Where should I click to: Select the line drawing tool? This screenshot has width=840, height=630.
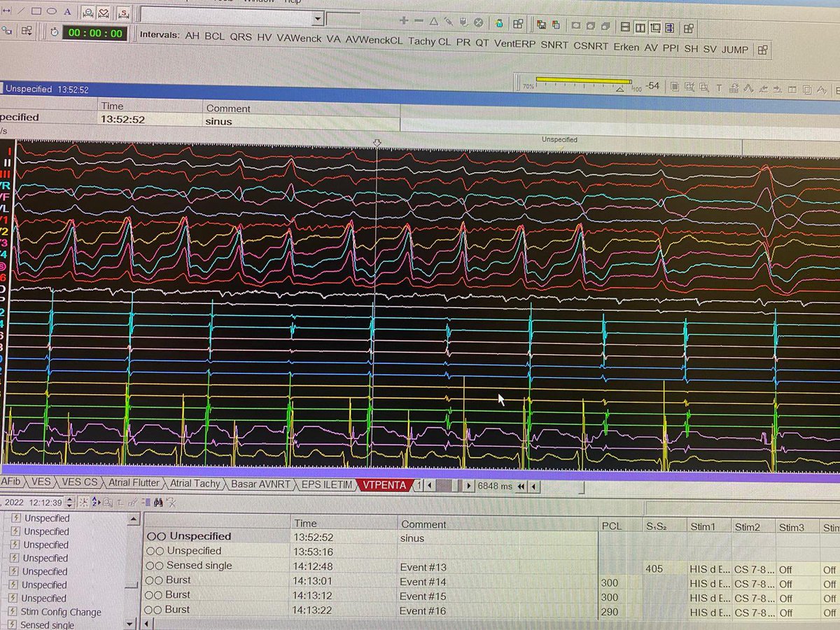(x=20, y=10)
